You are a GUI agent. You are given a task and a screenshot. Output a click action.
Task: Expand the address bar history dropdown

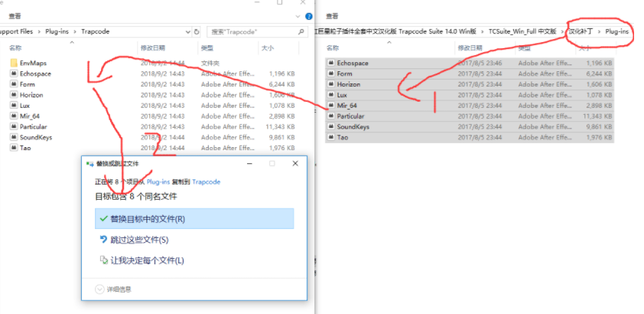pyautogui.click(x=187, y=31)
